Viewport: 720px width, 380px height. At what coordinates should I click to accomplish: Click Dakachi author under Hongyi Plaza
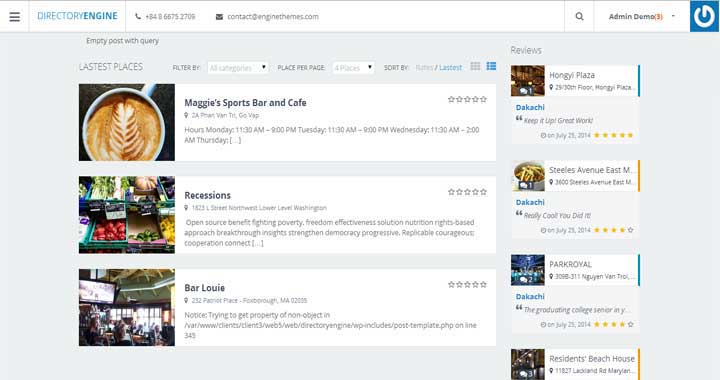[530, 107]
